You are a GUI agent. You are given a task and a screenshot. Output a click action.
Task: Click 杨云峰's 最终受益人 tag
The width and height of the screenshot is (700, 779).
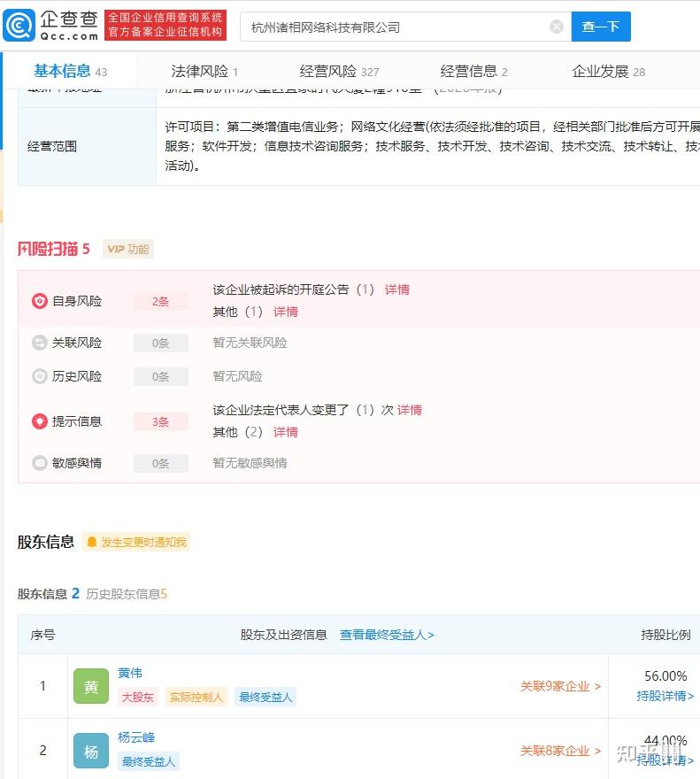point(149,761)
